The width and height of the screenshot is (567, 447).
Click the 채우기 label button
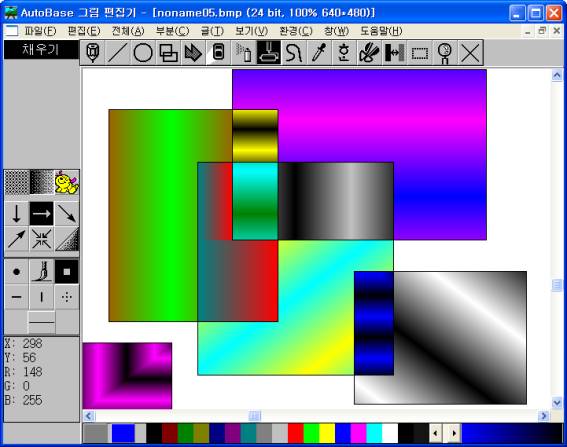tap(41, 50)
